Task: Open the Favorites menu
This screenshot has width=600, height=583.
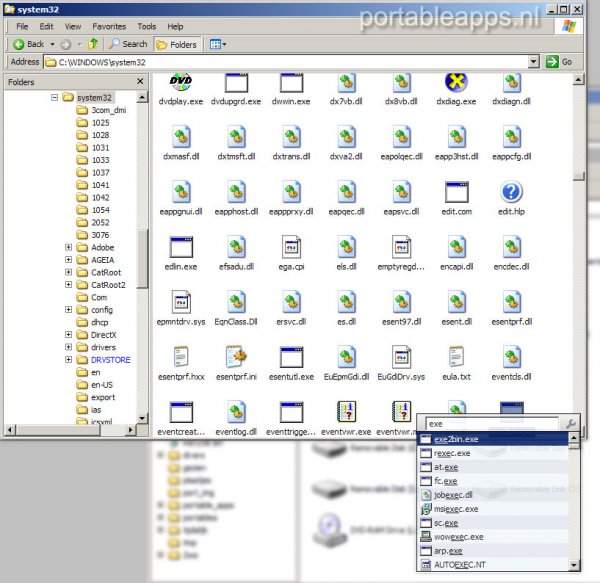Action: tap(109, 26)
